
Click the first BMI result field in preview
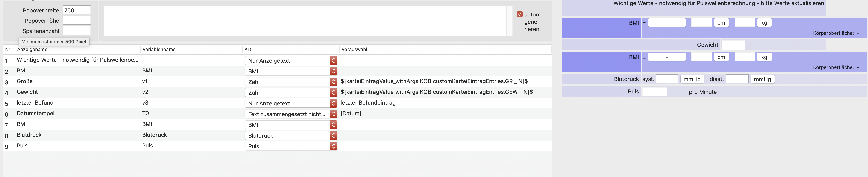666,22
